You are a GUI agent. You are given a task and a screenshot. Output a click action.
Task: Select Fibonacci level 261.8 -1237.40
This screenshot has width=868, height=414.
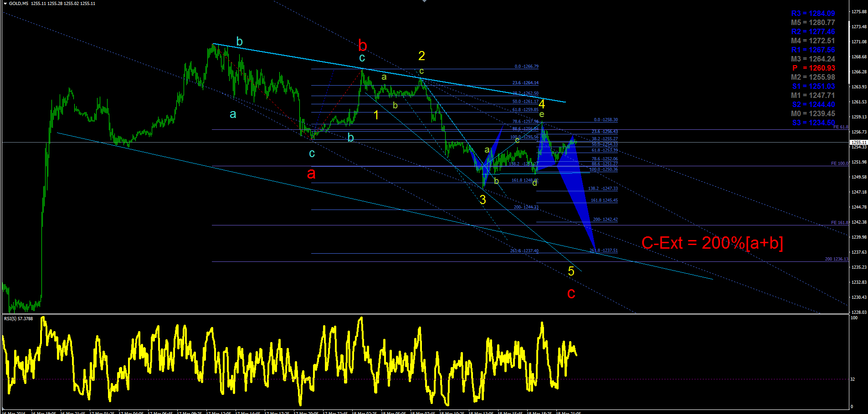(x=524, y=251)
